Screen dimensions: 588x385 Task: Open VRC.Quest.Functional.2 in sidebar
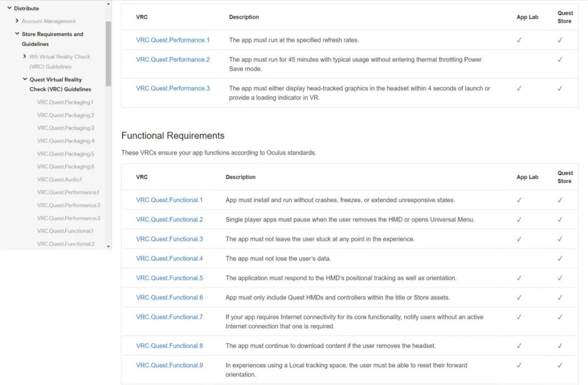tap(65, 244)
